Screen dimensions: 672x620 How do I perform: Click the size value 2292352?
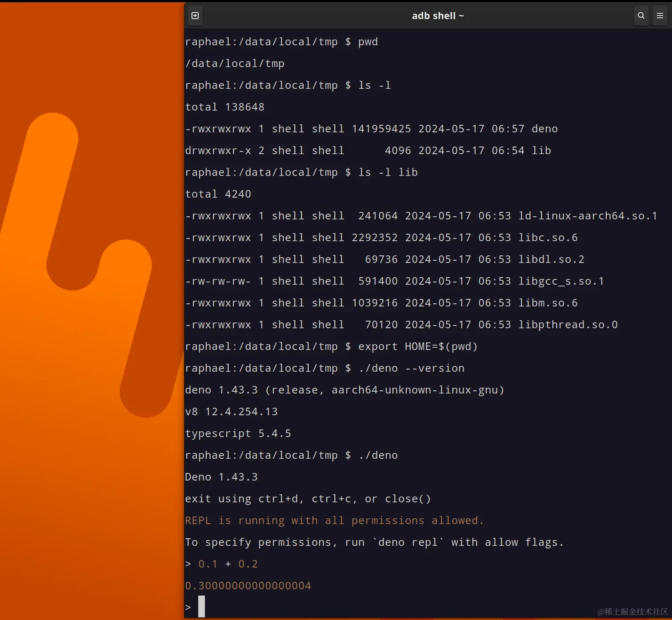[x=375, y=238]
